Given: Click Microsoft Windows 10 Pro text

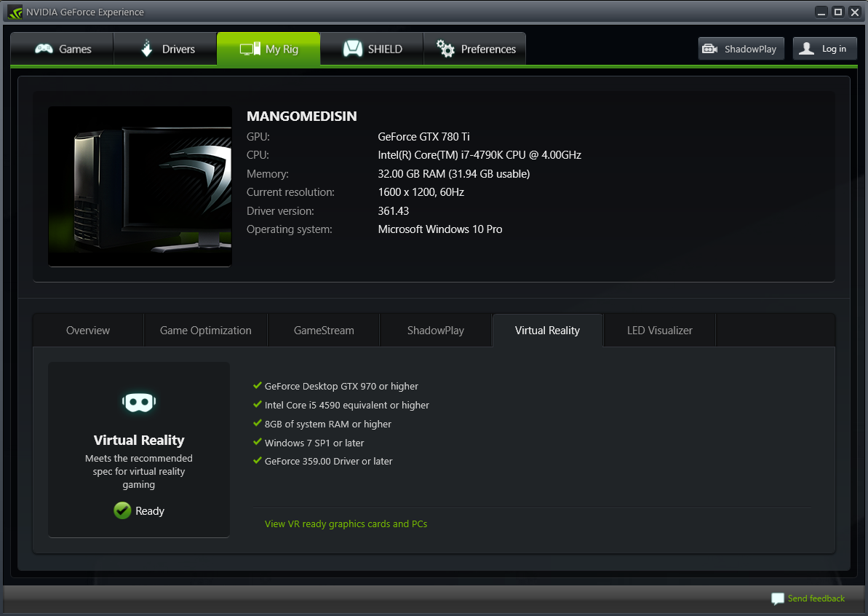Looking at the screenshot, I should [440, 229].
